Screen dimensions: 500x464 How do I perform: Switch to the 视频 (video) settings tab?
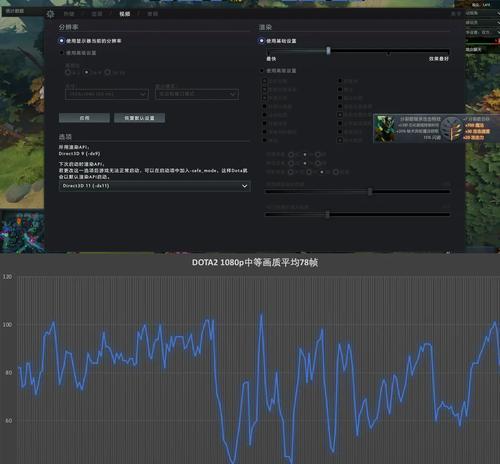[125, 14]
